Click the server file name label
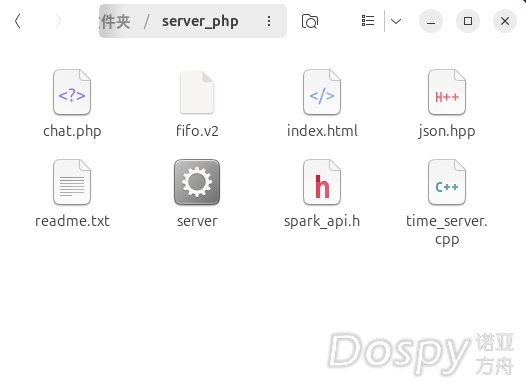 [197, 221]
